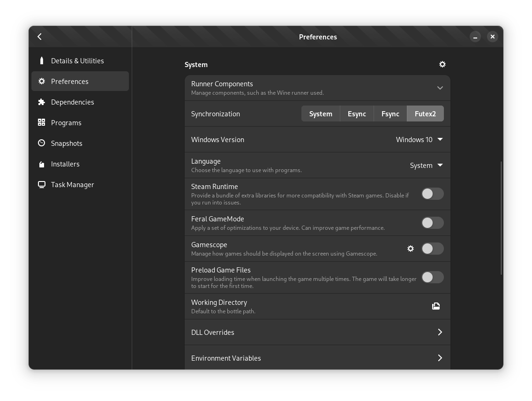Open the System section gear settings
The image size is (532, 401).
(442, 64)
